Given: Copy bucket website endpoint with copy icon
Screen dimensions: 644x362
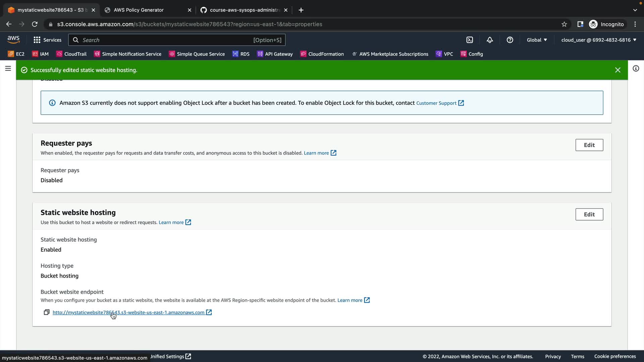Looking at the screenshot, I should (x=47, y=312).
